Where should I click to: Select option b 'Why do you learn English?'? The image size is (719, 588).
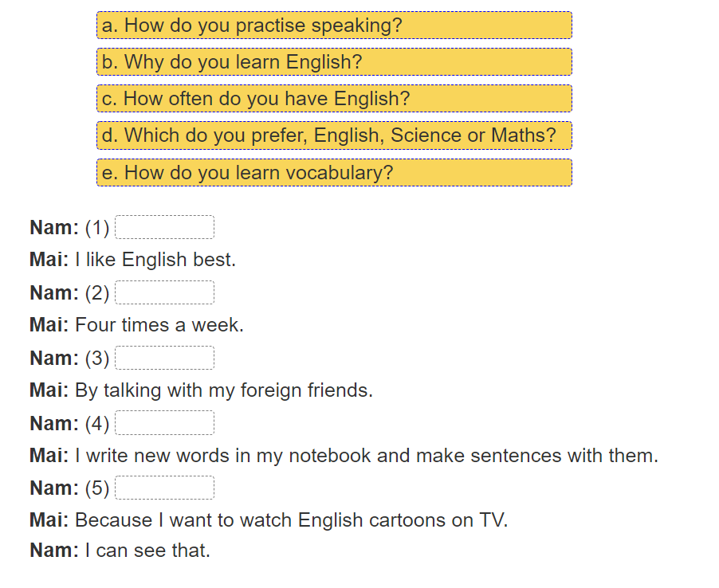coord(334,62)
